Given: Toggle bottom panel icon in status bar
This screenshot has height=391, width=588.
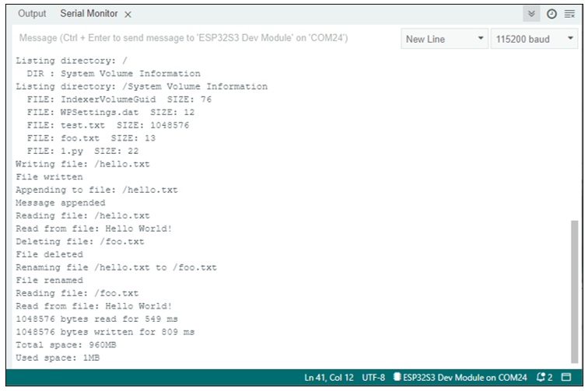Looking at the screenshot, I should [566, 377].
